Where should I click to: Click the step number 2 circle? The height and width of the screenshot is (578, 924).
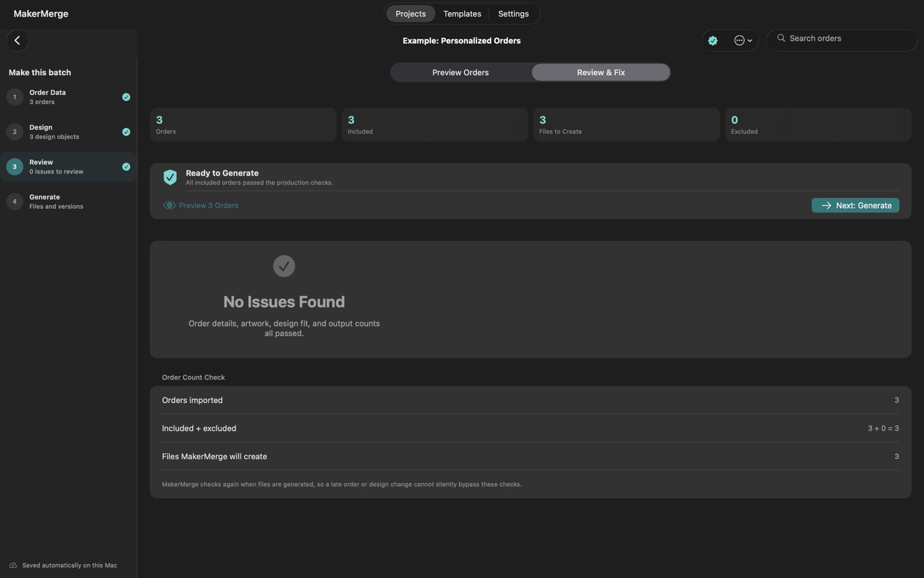pyautogui.click(x=14, y=132)
